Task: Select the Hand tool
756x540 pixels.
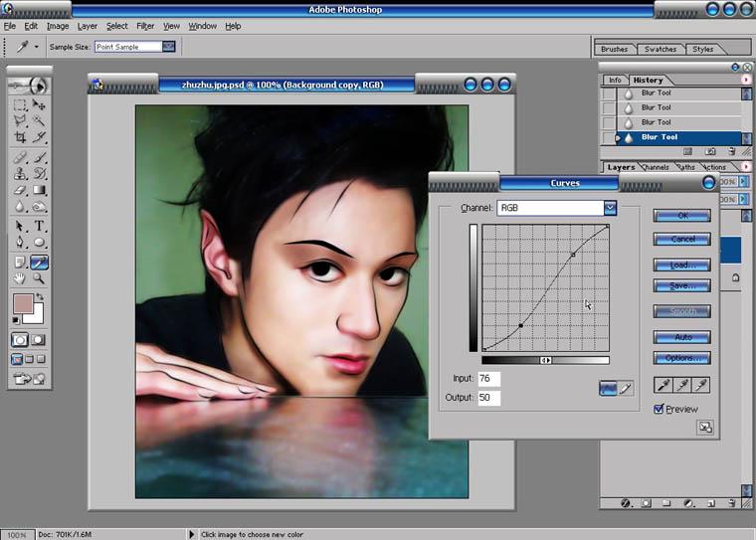Action: point(20,278)
